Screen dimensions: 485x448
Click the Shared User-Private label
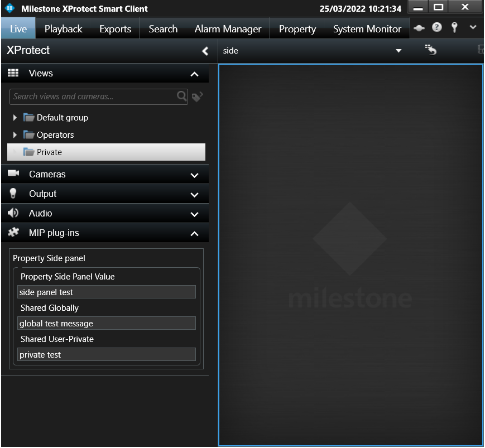coord(57,339)
